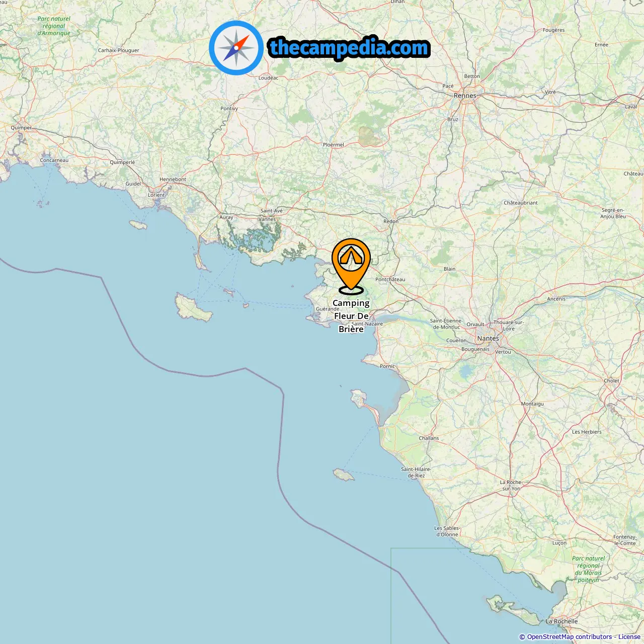Viewport: 644px width, 644px height.
Task: Select the Pontivy town label
Action: [x=229, y=109]
